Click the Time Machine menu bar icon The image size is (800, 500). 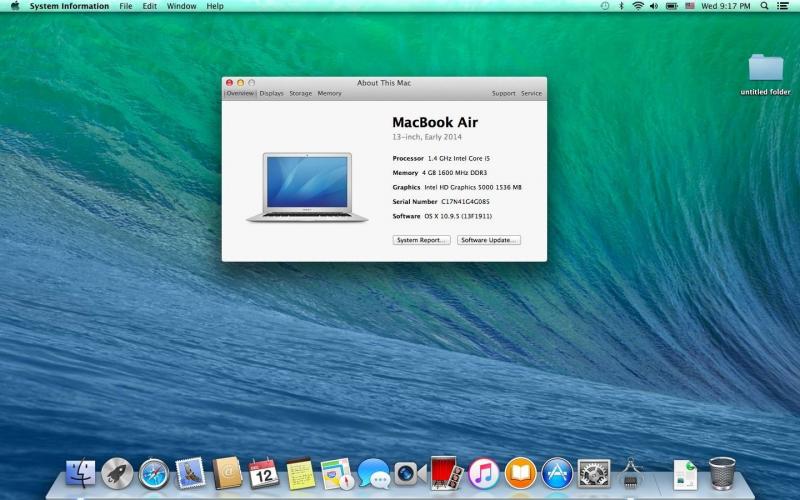point(605,6)
